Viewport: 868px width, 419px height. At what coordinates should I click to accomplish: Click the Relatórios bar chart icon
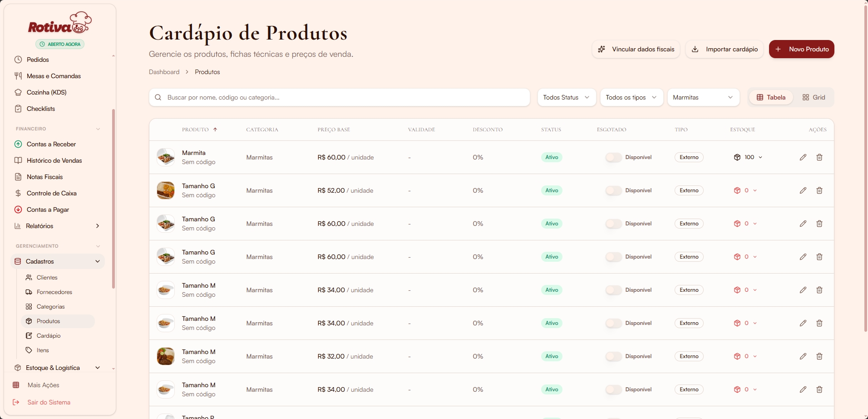[18, 226]
